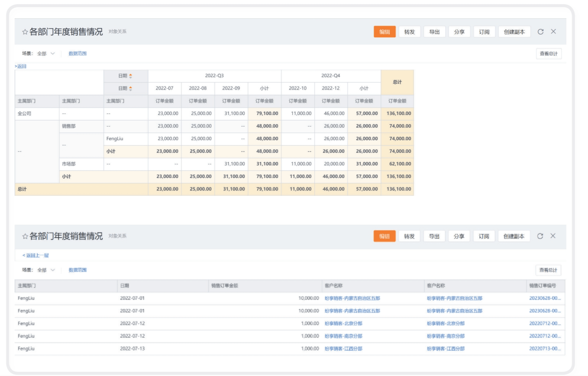Open 数据范围 link in the pivot report
Viewport: 588px width, 376px height.
[78, 53]
